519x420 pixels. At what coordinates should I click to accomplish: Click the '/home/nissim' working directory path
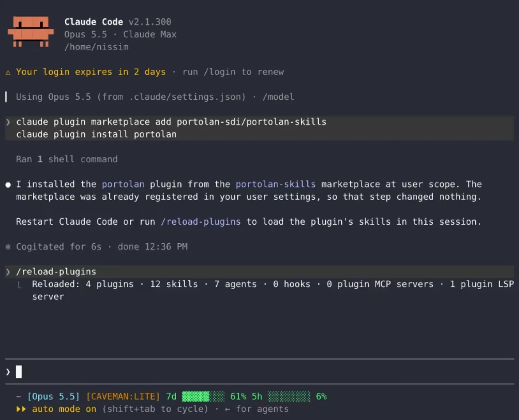[x=96, y=47]
